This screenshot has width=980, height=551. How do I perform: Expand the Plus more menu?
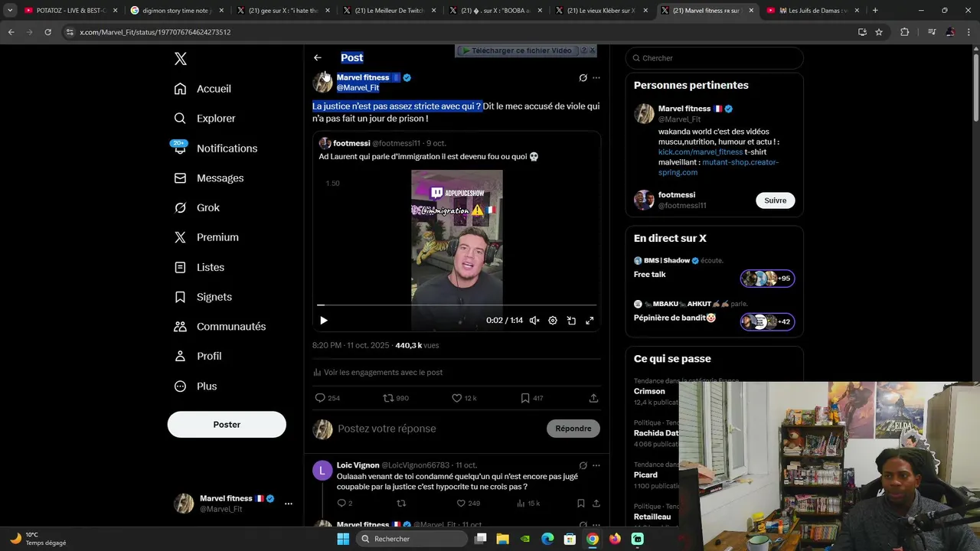pos(195,386)
